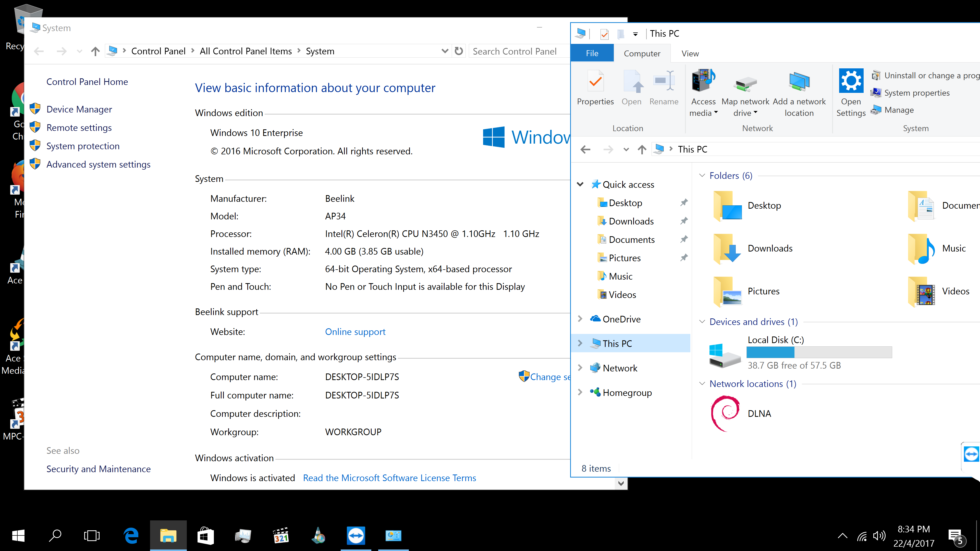This screenshot has height=551, width=980.
Task: Open System protection link
Action: tap(83, 146)
